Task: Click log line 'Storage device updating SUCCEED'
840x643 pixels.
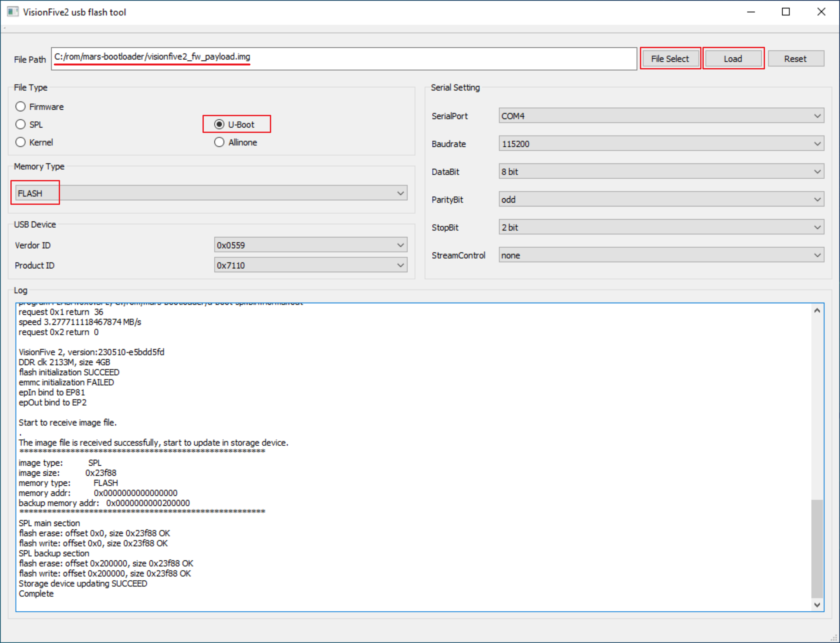Action: coord(83,584)
